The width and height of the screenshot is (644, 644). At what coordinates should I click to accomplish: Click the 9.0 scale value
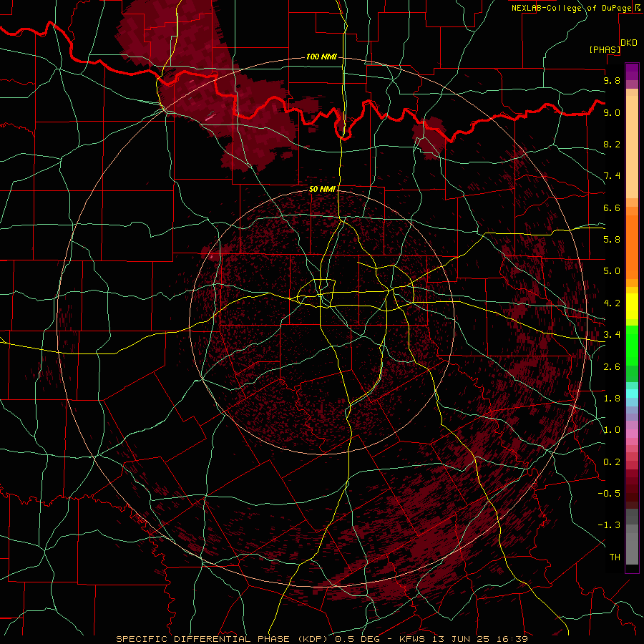click(612, 112)
